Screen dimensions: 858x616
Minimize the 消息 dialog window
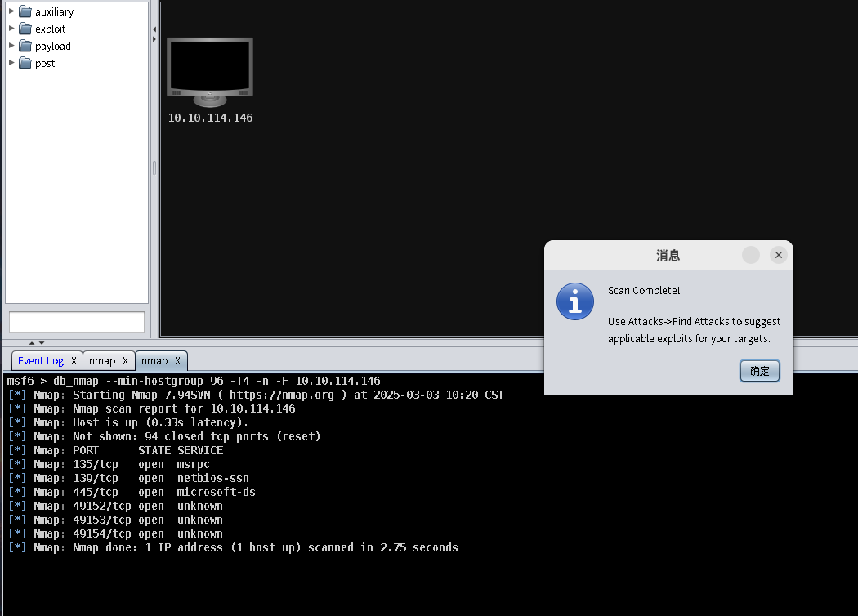coord(751,256)
